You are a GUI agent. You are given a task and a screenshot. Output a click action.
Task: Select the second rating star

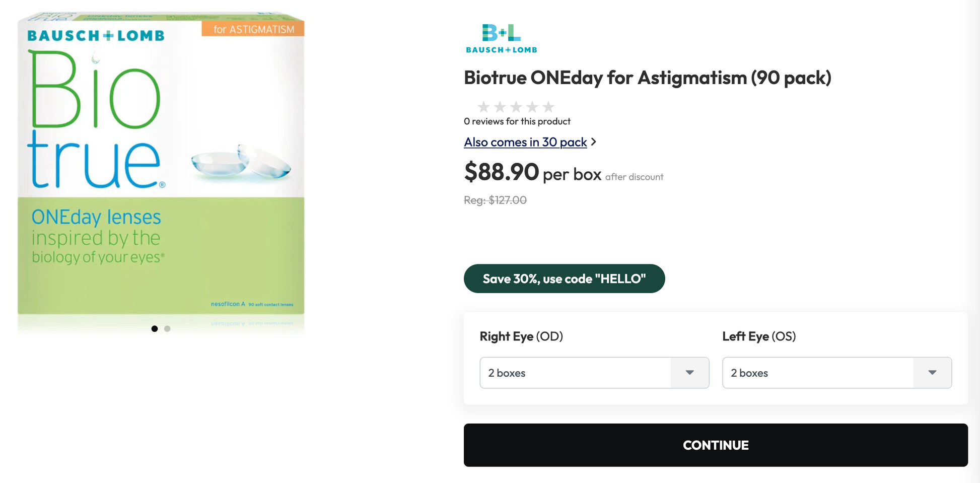coord(500,107)
